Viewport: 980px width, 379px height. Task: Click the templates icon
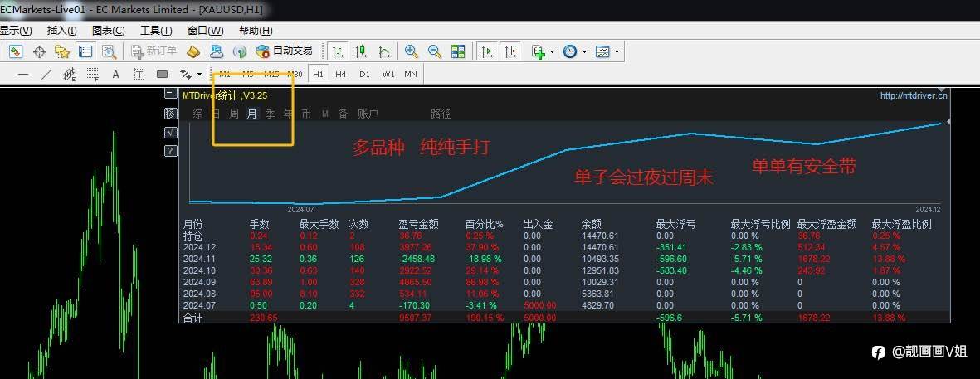602,51
